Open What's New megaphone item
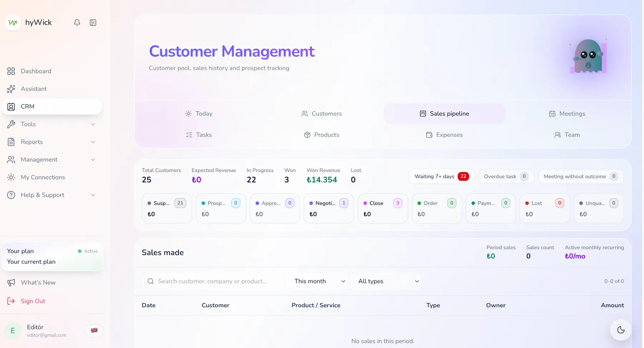The height and width of the screenshot is (348, 644). pos(52,283)
